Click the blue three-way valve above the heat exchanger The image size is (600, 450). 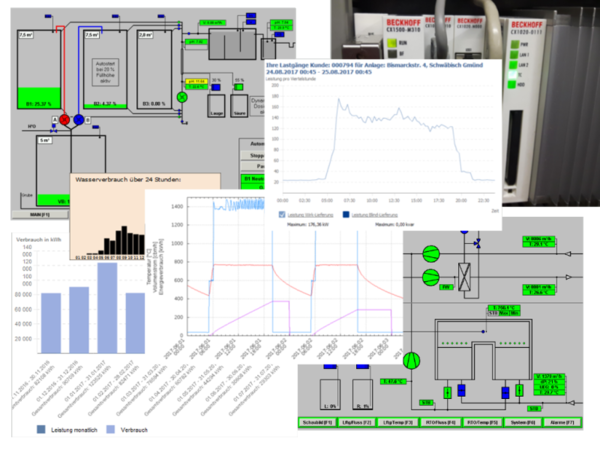coord(477,243)
